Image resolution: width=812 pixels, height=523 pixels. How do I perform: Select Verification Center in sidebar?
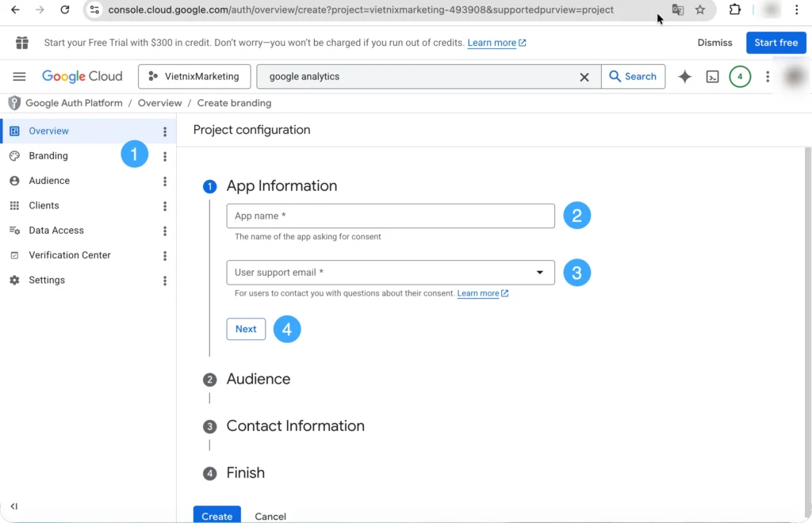click(x=69, y=255)
